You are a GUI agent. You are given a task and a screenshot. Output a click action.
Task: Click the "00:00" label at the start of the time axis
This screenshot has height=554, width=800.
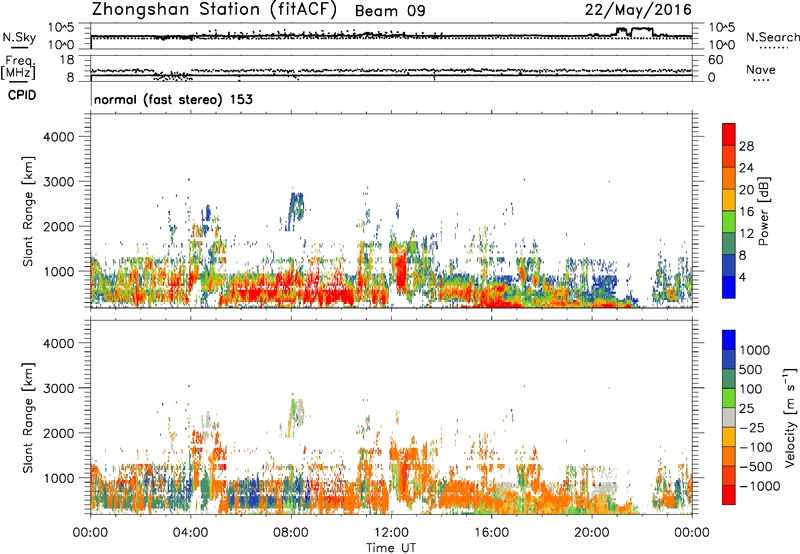click(91, 533)
